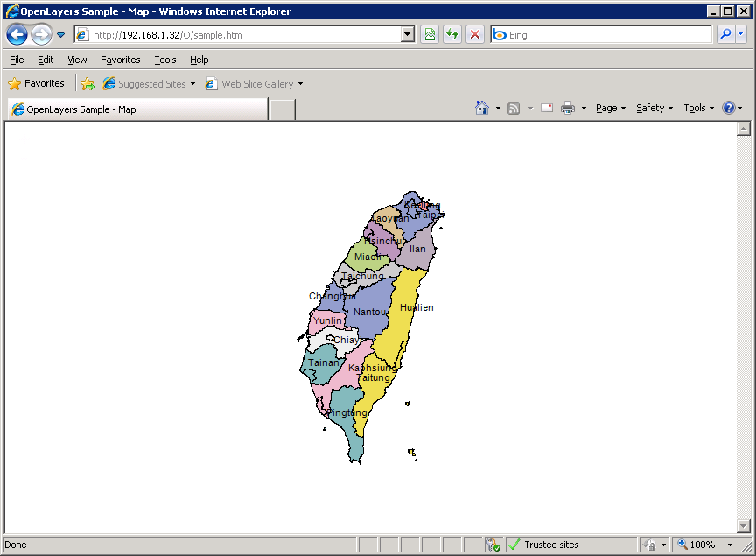Click the search magnifier button
This screenshot has height=556, width=756.
coord(725,35)
